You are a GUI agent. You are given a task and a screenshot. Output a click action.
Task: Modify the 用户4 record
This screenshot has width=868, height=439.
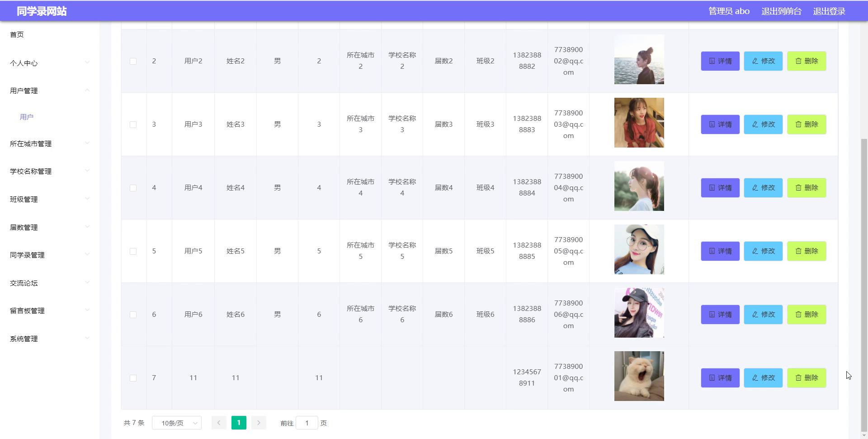763,188
